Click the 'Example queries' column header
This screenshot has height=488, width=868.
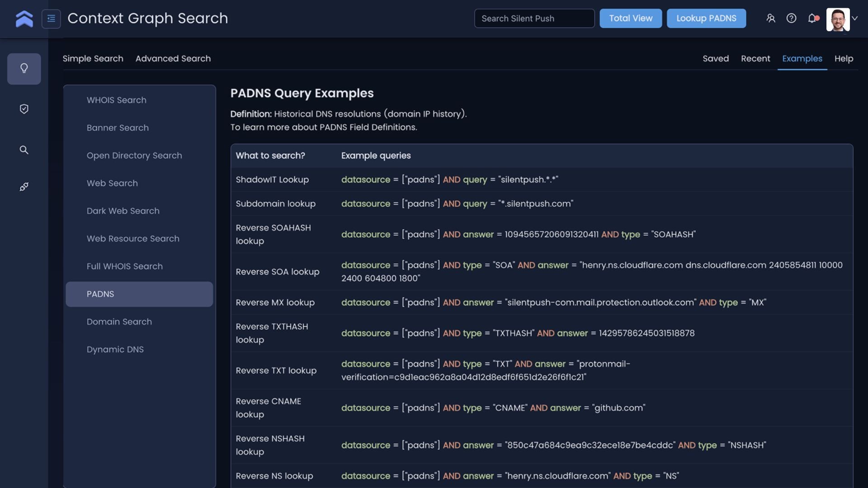pyautogui.click(x=376, y=156)
